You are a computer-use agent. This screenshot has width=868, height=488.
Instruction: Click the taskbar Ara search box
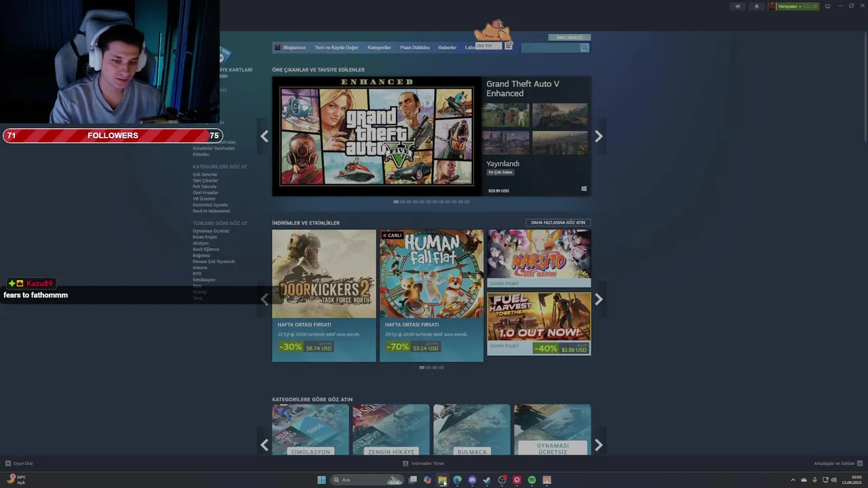point(367,480)
